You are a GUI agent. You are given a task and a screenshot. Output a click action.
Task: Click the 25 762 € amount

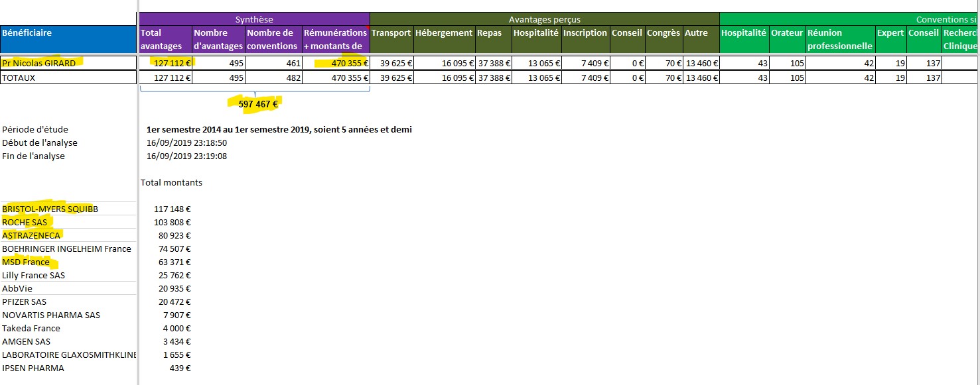click(x=175, y=275)
